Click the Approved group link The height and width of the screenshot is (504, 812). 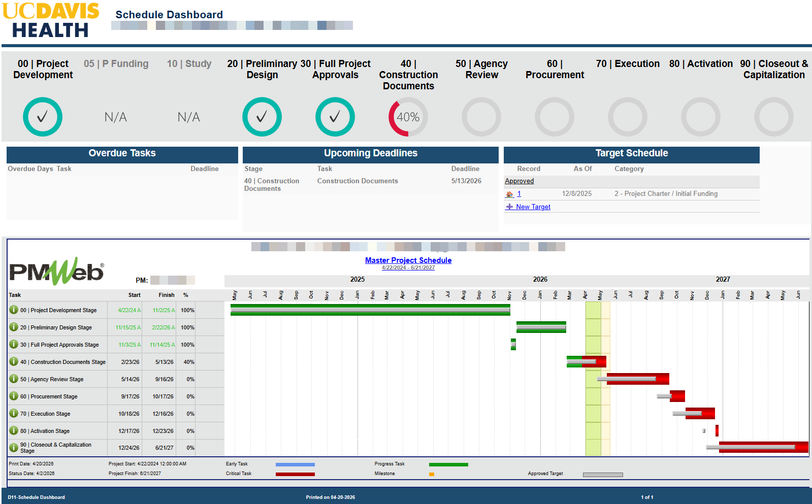[x=519, y=181]
